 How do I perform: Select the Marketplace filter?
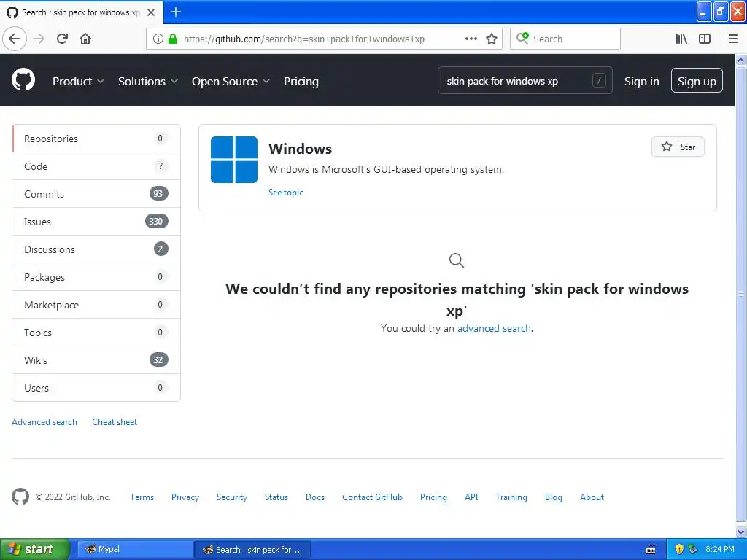[x=96, y=305]
